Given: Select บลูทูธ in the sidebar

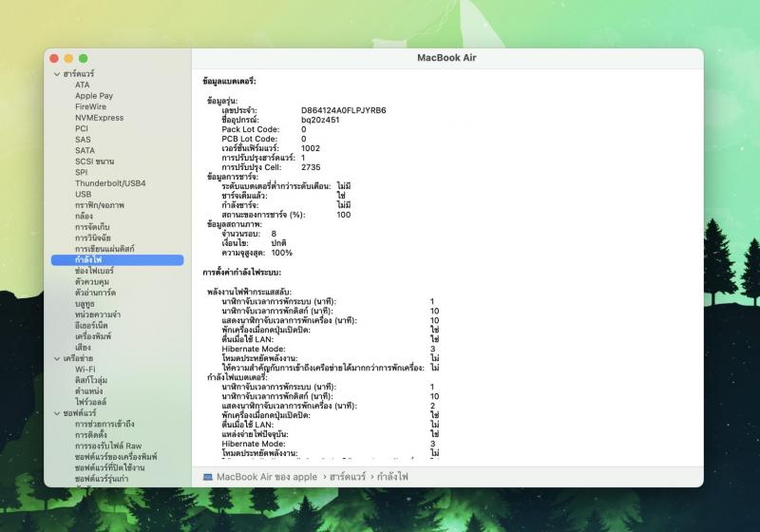Looking at the screenshot, I should click(x=85, y=304).
